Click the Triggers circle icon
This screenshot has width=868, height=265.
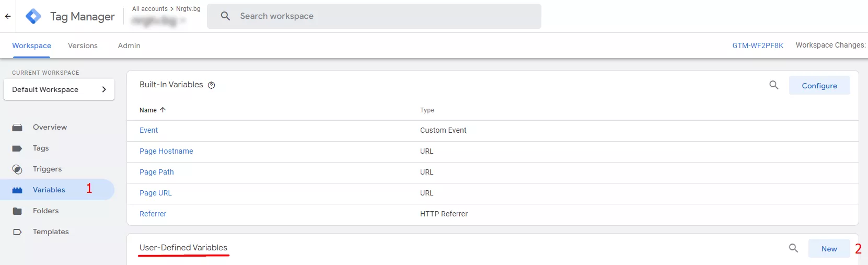(17, 169)
